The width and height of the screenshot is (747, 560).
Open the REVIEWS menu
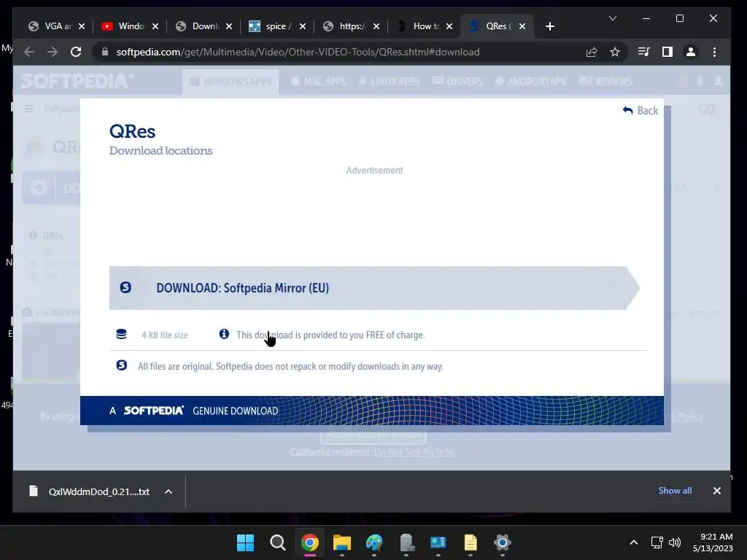(x=605, y=82)
